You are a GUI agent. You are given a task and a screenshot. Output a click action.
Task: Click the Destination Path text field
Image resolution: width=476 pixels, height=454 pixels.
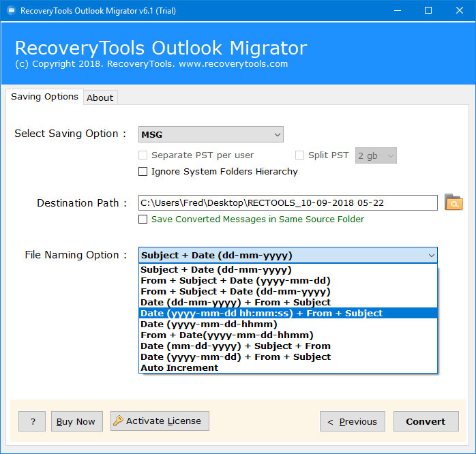coord(288,202)
